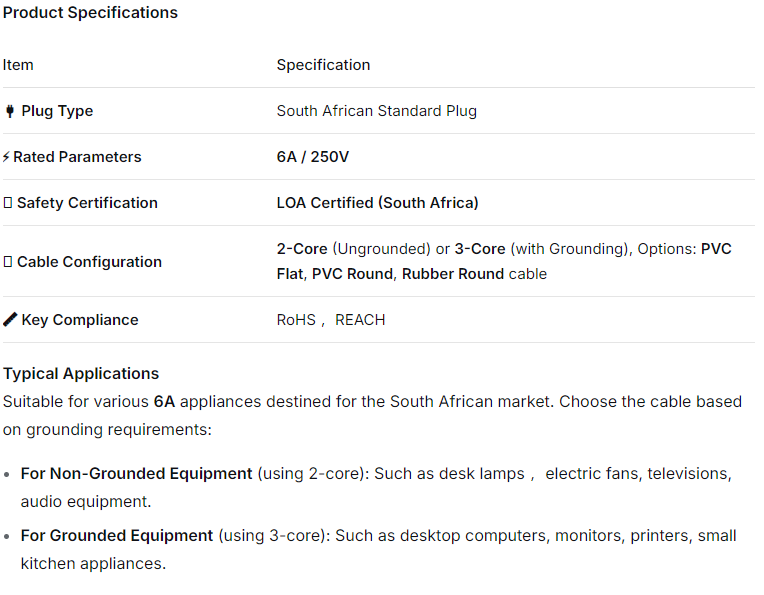The height and width of the screenshot is (595, 764).
Task: Click the Key Compliance row label
Action: 80,320
